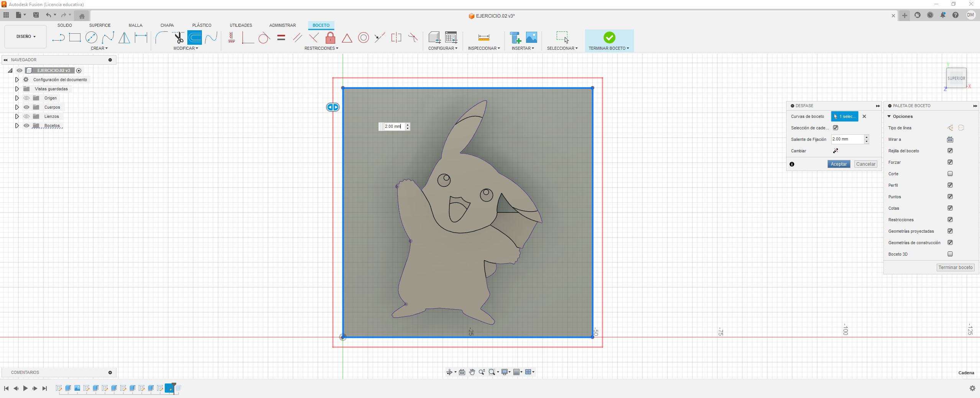
Task: Collapse the Opciones section in sketch palette
Action: pyautogui.click(x=889, y=116)
